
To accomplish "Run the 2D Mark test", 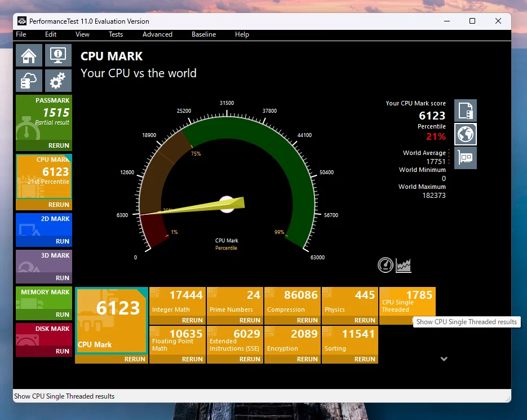I will 44,241.
